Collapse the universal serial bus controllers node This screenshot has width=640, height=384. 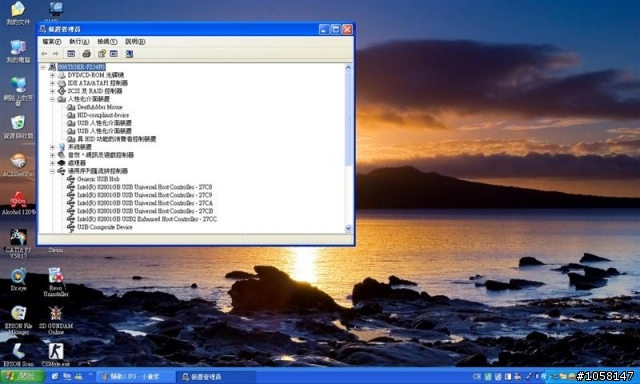coord(52,171)
